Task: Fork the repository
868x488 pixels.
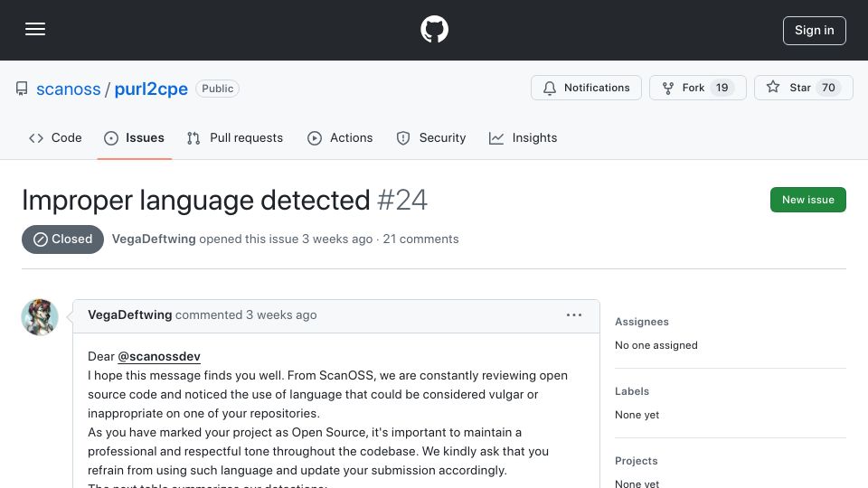Action: click(697, 88)
